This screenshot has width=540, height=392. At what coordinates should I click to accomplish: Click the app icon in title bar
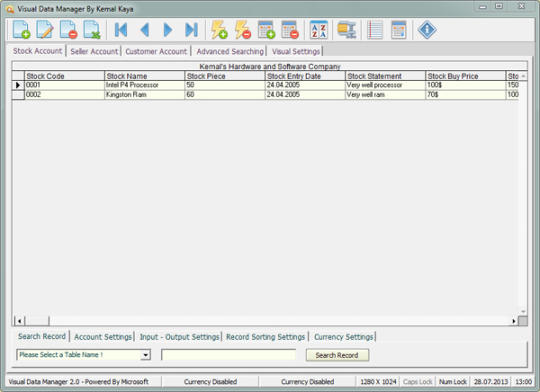pyautogui.click(x=10, y=9)
